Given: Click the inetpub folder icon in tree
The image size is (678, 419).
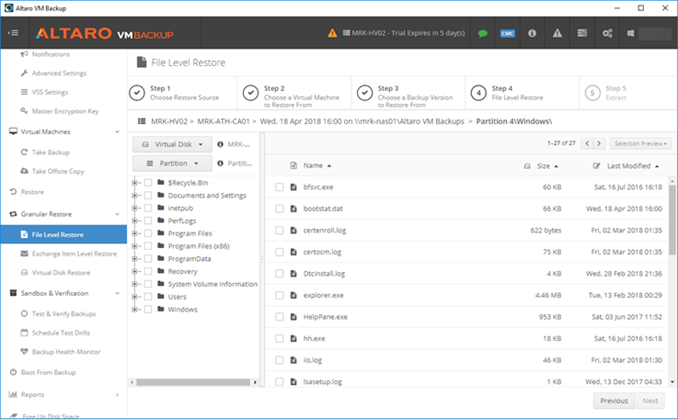Looking at the screenshot, I should 161,208.
